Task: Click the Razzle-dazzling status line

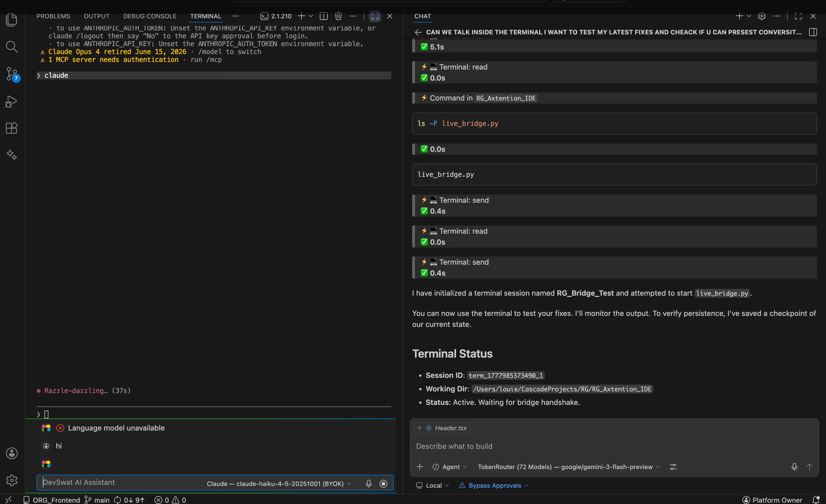Action: click(x=83, y=391)
